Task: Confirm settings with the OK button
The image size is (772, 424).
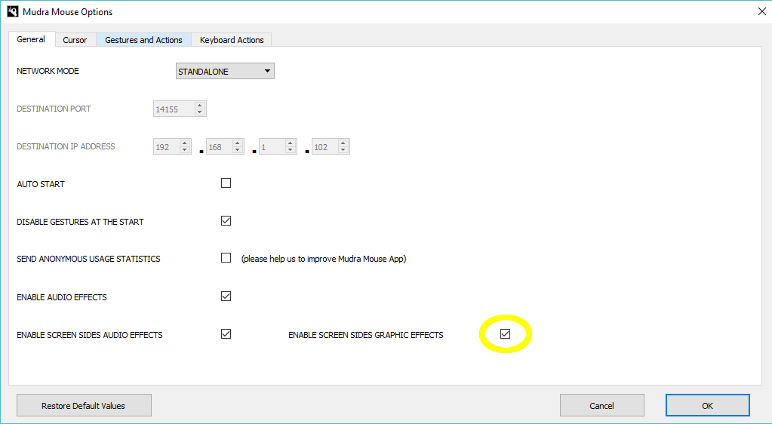Action: (708, 406)
